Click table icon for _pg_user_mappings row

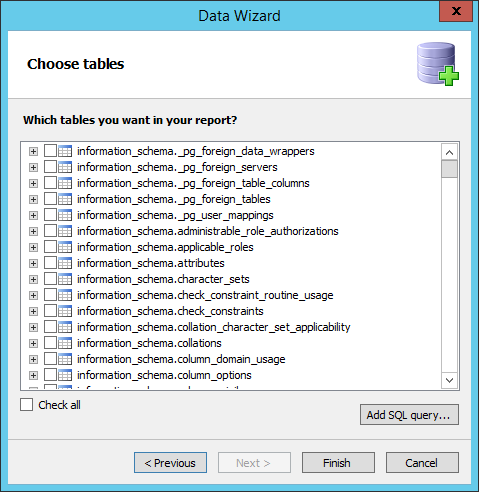(x=65, y=215)
